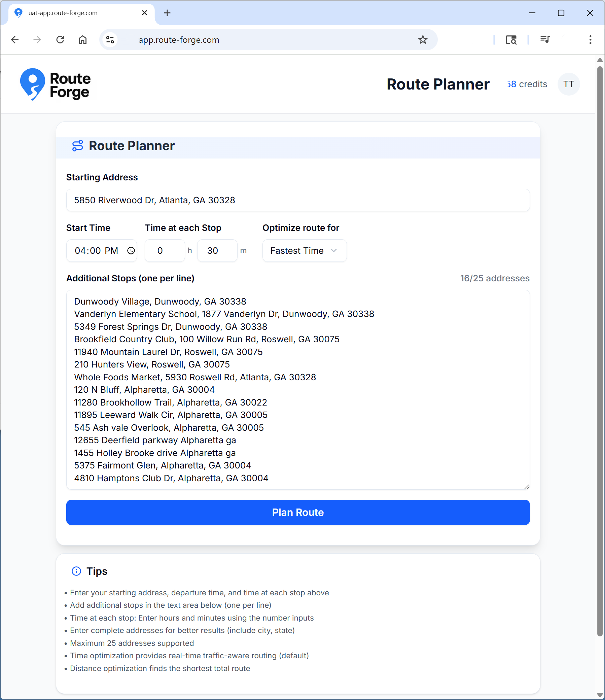Click into the Starting Address field

coord(298,200)
